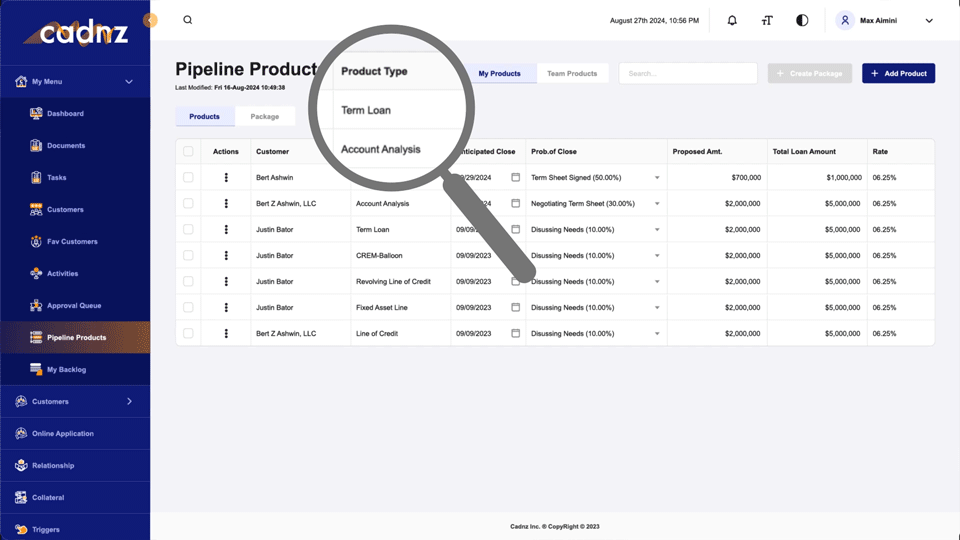Image resolution: width=960 pixels, height=540 pixels.
Task: Click the notification bell icon
Action: coord(732,20)
